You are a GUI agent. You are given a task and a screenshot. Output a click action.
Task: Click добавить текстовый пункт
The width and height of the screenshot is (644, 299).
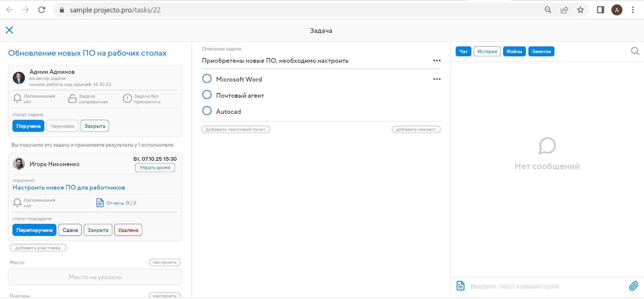tap(236, 129)
